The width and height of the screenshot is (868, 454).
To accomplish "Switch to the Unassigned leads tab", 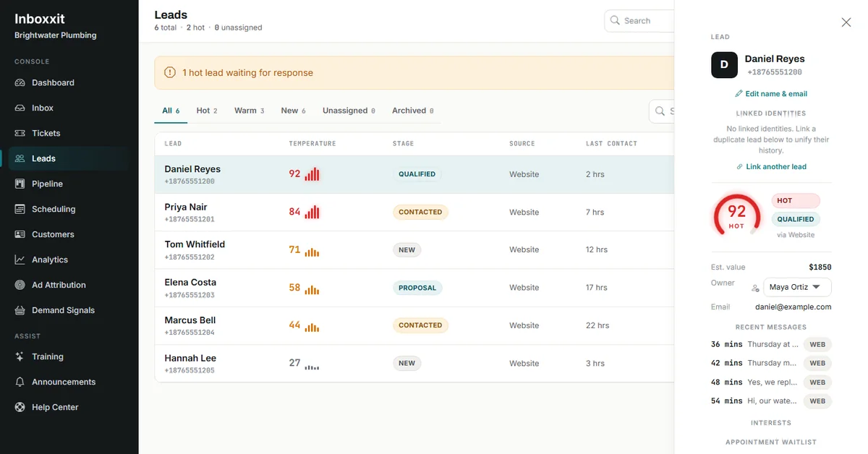I will point(349,111).
